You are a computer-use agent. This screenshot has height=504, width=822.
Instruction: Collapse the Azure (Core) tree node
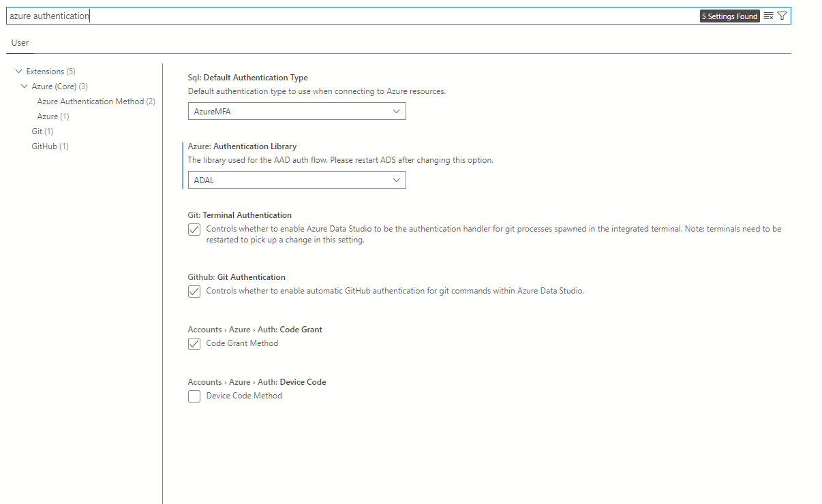[25, 86]
